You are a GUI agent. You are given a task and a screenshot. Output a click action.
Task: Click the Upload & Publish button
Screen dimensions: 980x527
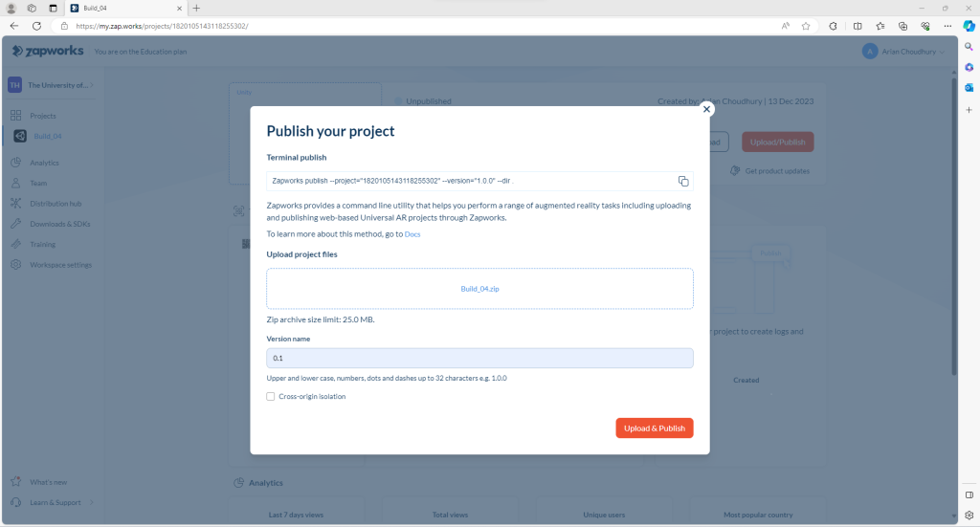[x=654, y=428]
